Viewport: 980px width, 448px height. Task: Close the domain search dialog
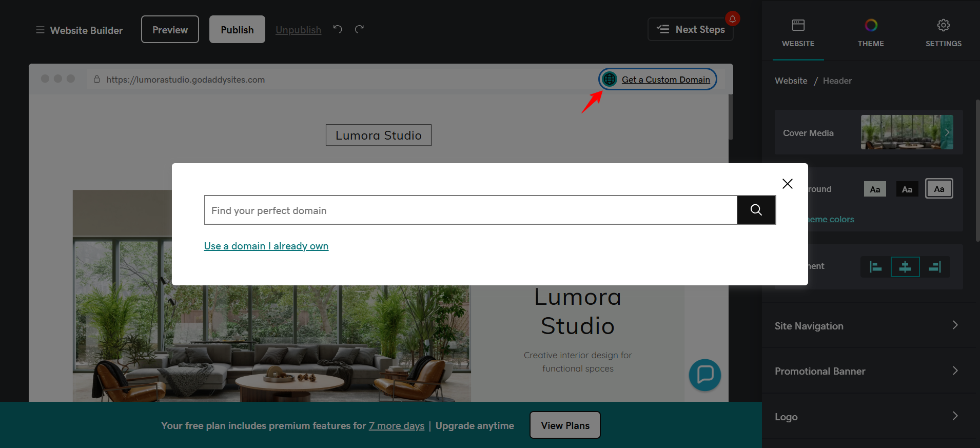[788, 184]
